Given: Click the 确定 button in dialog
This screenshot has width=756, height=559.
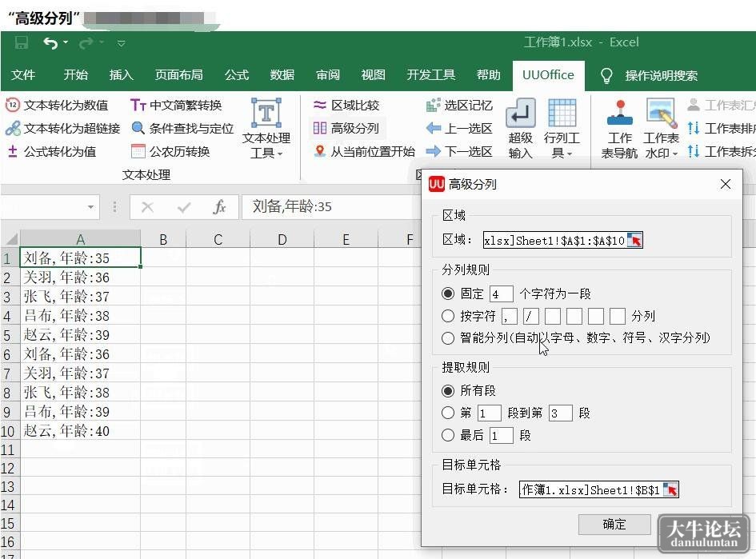Looking at the screenshot, I should [x=614, y=525].
